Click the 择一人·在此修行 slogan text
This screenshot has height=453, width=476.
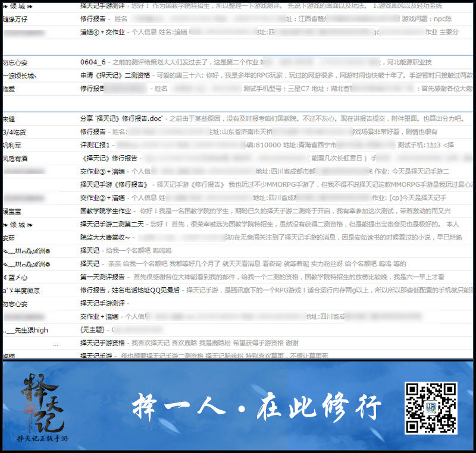[257, 407]
